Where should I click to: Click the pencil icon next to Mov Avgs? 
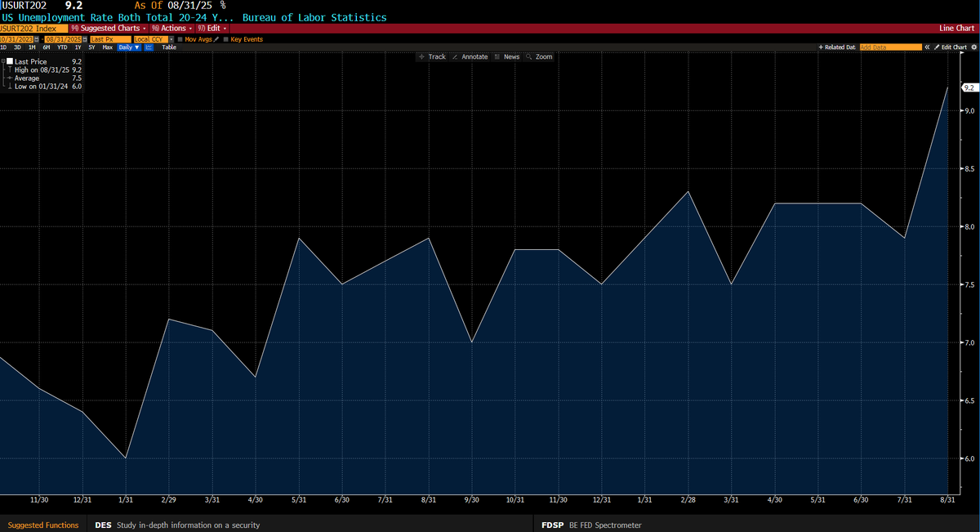(x=216, y=39)
